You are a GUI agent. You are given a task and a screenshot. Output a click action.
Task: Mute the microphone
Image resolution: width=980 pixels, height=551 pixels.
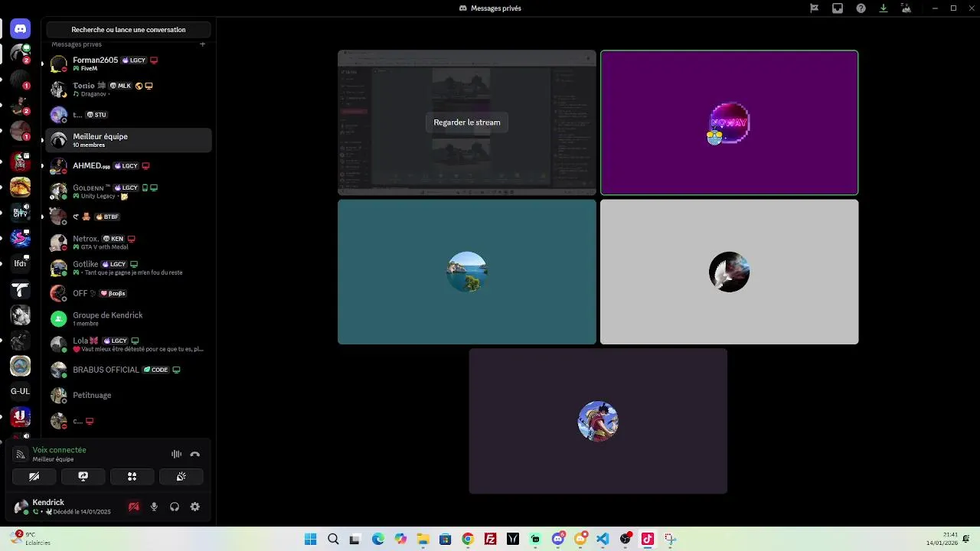(x=154, y=507)
